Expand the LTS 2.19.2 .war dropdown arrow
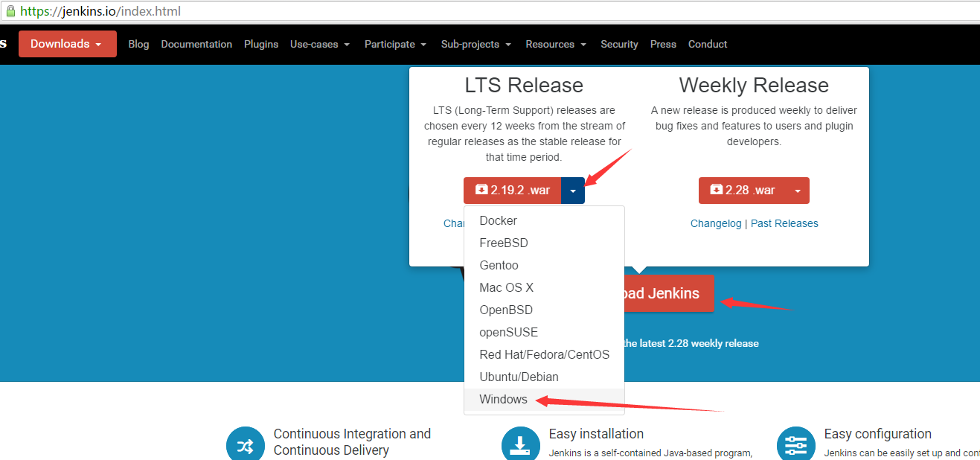The height and width of the screenshot is (460, 980). click(x=573, y=191)
